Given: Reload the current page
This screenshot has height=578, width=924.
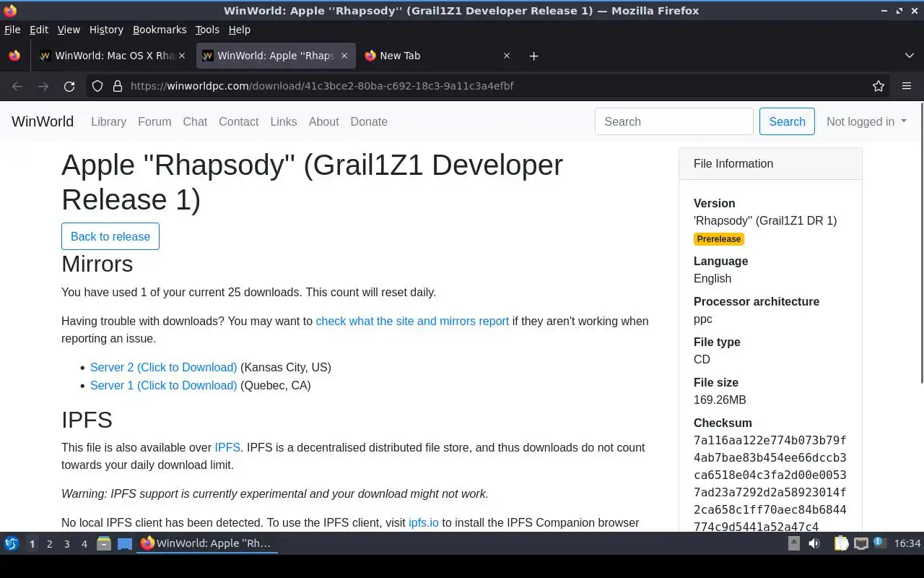Looking at the screenshot, I should click(69, 86).
